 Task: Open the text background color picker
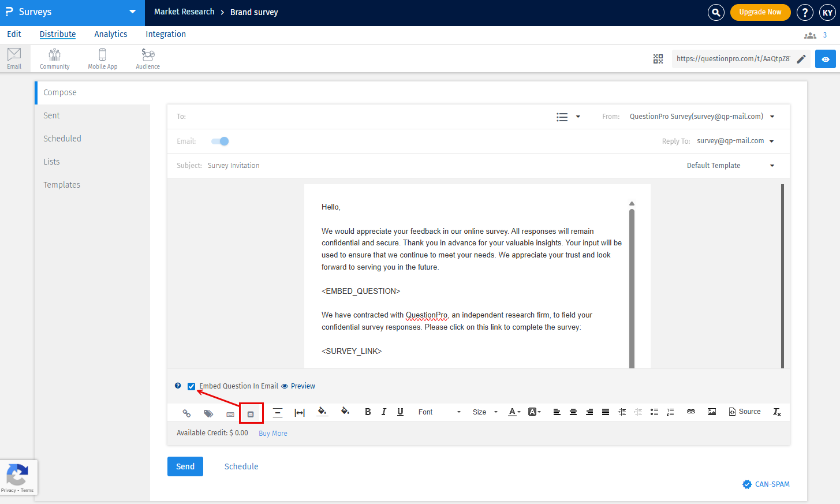[x=535, y=412]
